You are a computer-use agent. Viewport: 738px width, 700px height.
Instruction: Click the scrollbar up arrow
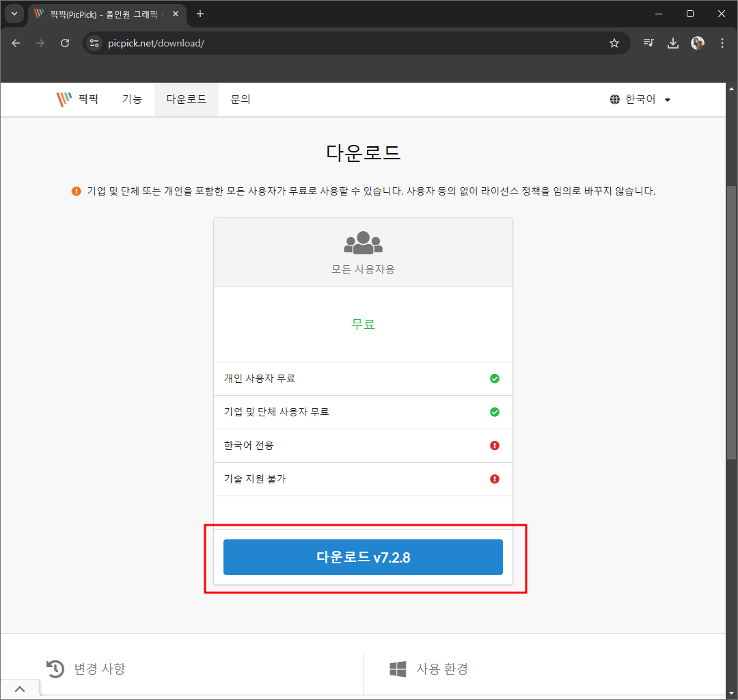coord(731,88)
